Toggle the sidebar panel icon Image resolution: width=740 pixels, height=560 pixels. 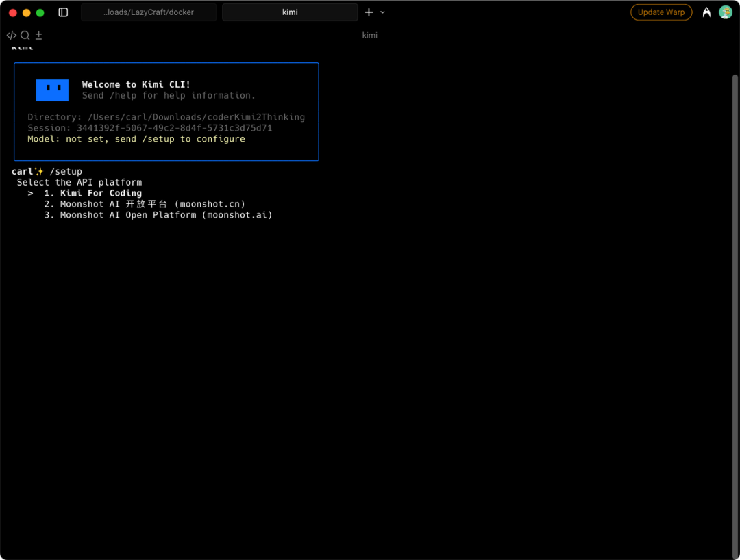pyautogui.click(x=63, y=12)
